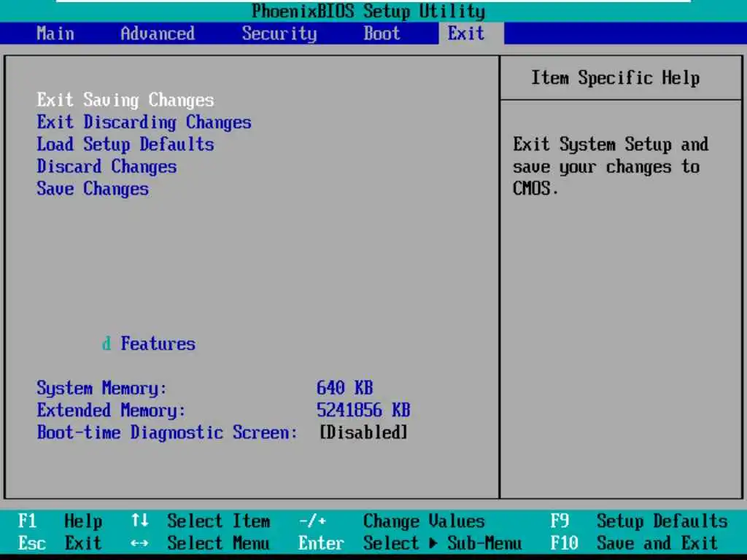747x560 pixels.
Task: Open the Advanced menu tab
Action: click(158, 34)
